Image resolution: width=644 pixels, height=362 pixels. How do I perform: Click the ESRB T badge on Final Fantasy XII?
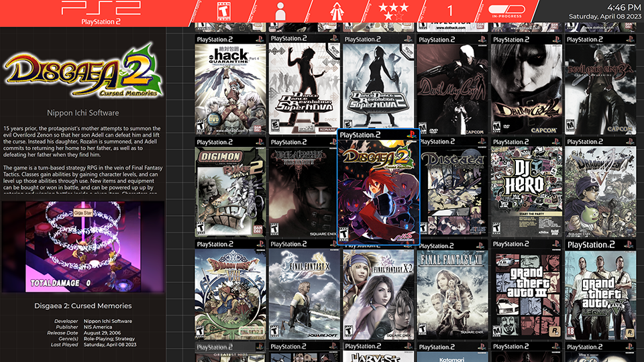422,330
